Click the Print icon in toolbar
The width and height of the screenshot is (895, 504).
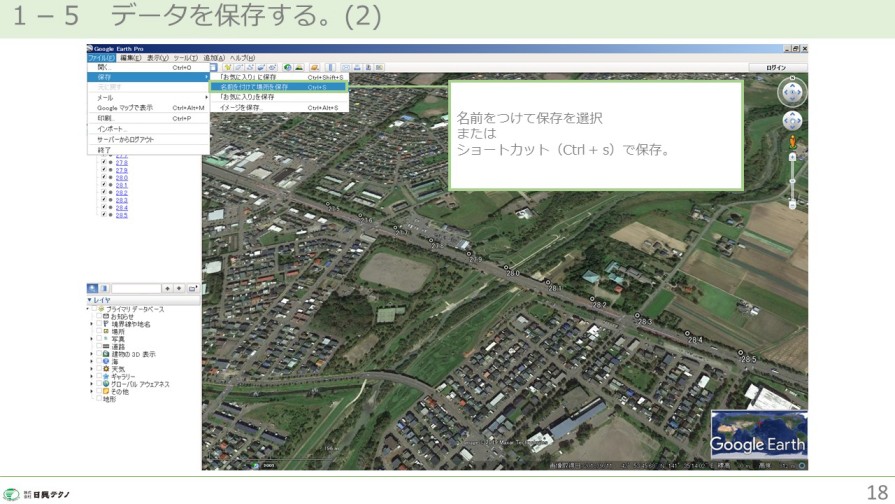click(355, 67)
